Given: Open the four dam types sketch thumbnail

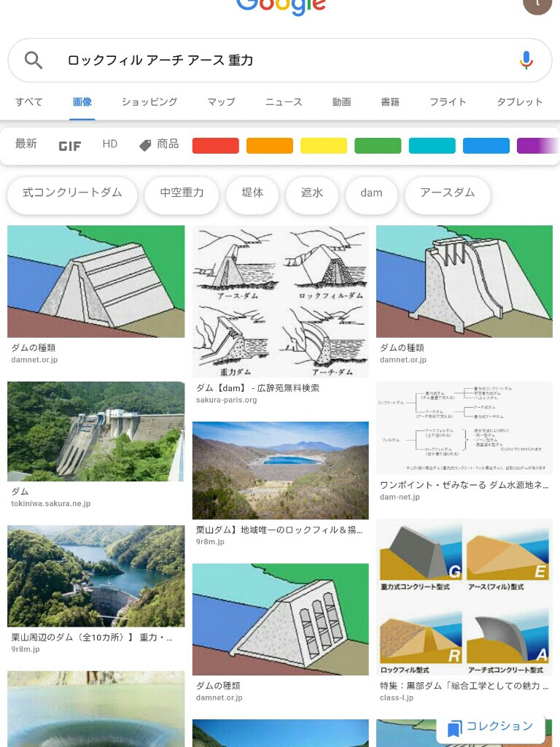Looking at the screenshot, I should pos(281,301).
